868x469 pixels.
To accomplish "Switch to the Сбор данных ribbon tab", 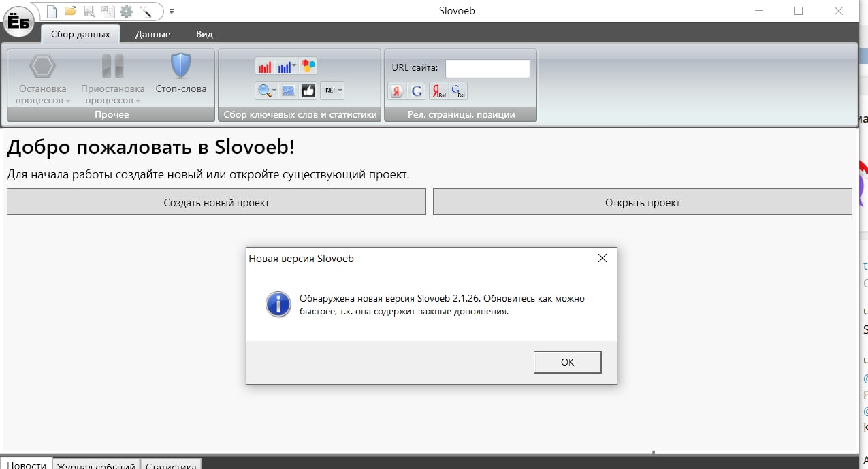I will (x=80, y=34).
